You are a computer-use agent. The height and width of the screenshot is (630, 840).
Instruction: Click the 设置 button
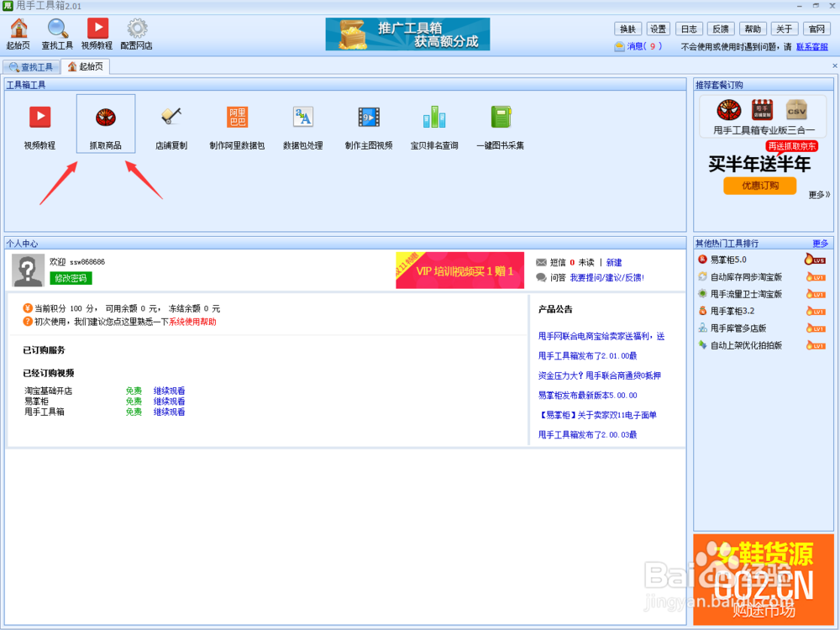click(659, 29)
